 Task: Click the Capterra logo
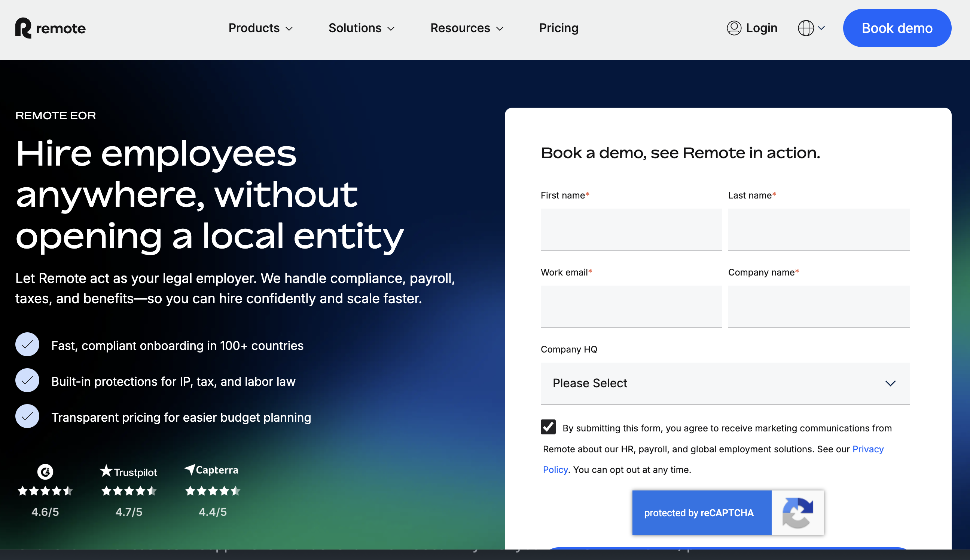(211, 470)
